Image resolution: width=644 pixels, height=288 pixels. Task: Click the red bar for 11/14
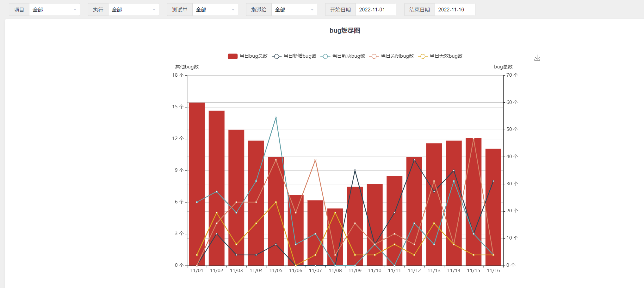[454, 203]
